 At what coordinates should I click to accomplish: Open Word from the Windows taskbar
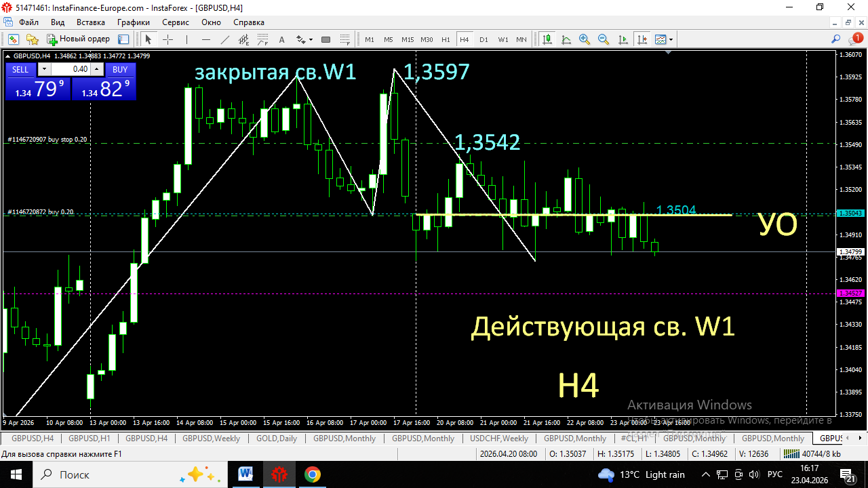pos(245,474)
